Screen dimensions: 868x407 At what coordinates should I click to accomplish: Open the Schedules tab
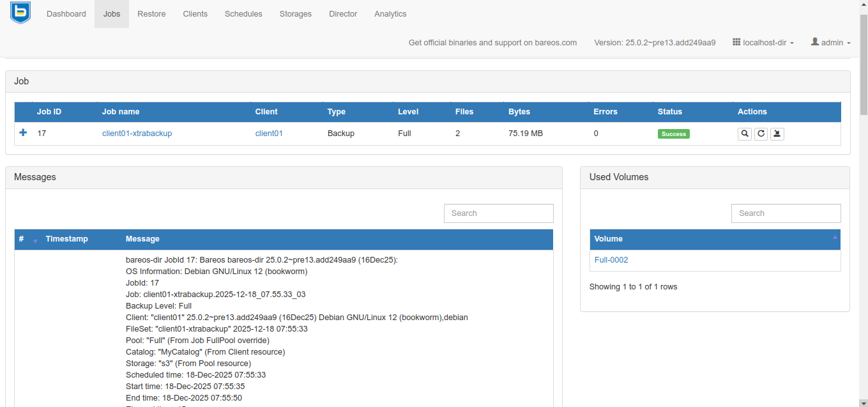point(243,14)
